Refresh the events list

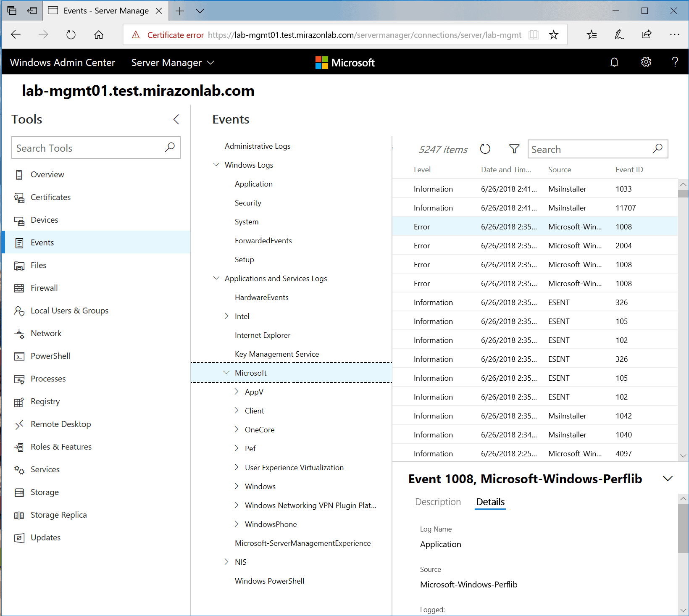coord(485,149)
